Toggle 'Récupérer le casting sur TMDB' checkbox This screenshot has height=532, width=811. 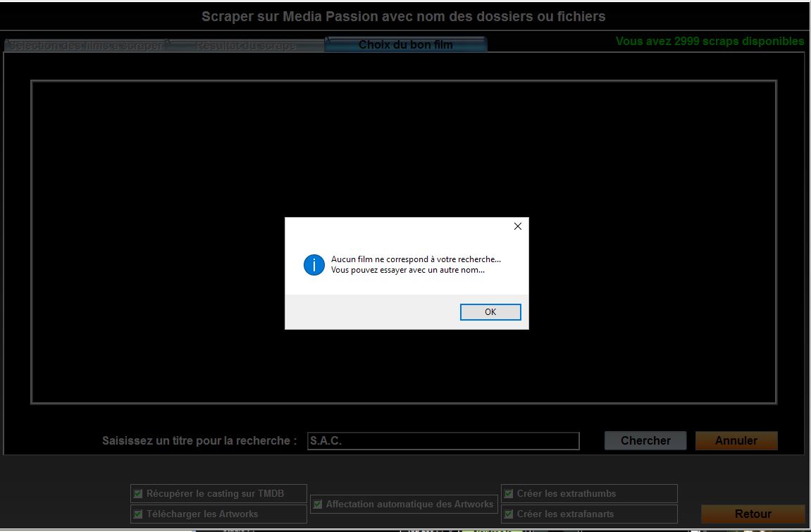[x=138, y=494]
